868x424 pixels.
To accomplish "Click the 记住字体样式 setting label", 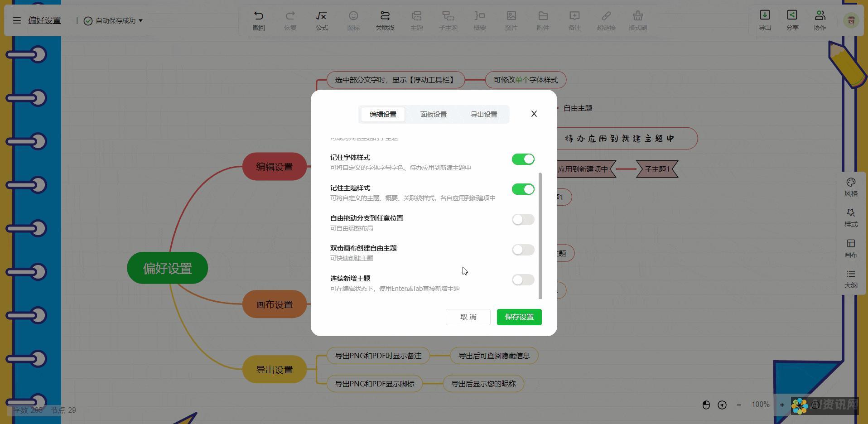I will click(x=350, y=158).
